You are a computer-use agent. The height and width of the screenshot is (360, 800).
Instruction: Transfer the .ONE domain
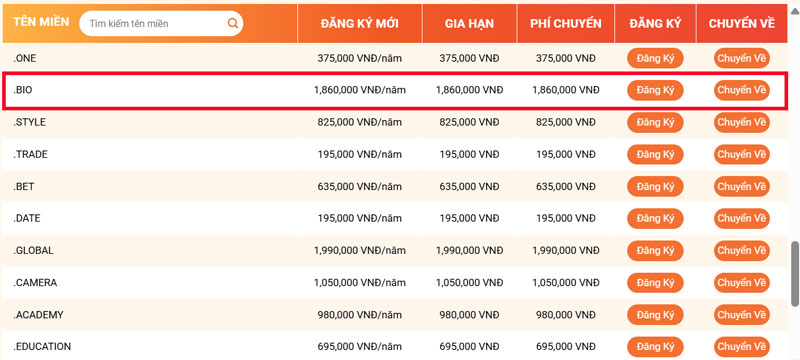point(741,58)
